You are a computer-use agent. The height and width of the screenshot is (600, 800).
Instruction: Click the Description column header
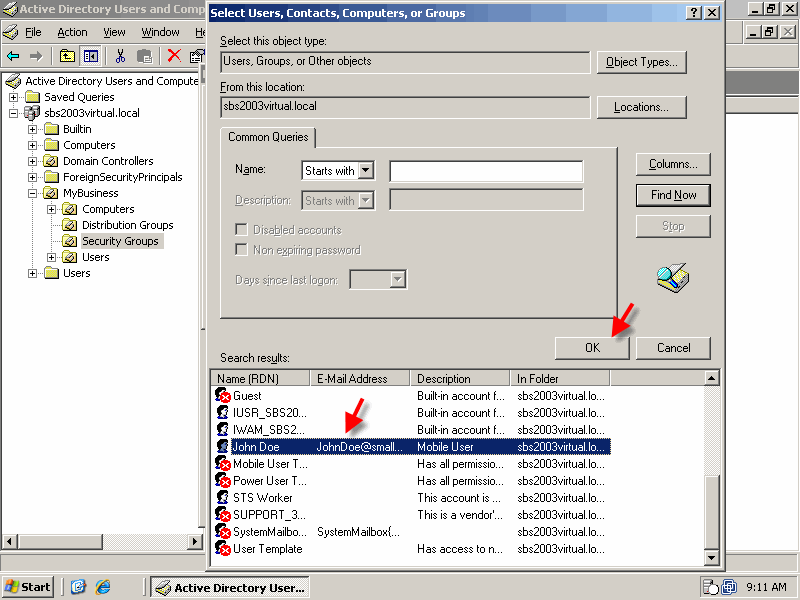(460, 379)
